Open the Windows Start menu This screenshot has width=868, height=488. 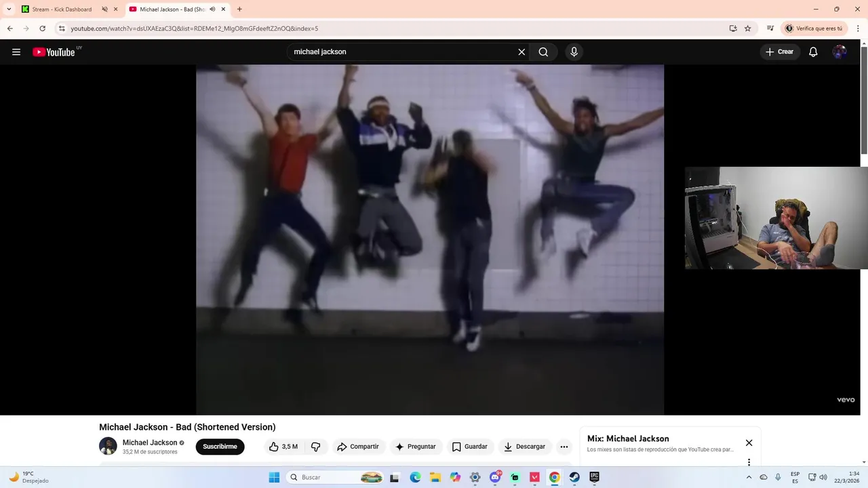click(274, 477)
